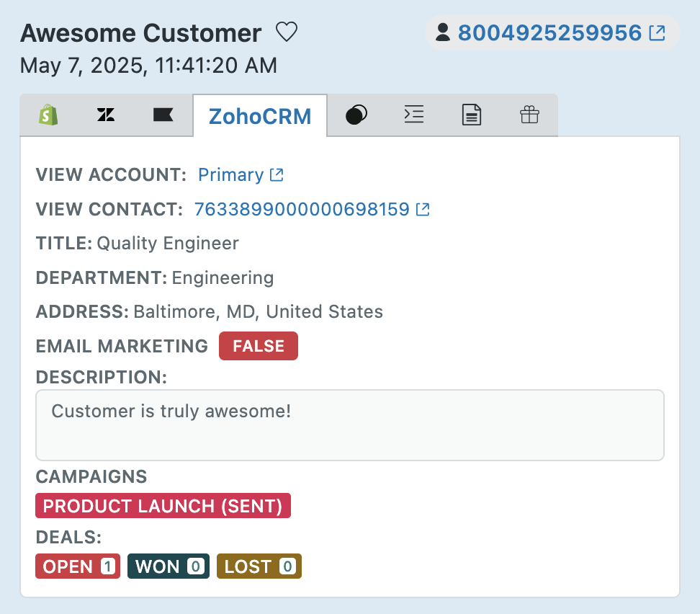This screenshot has width=700, height=614.
Task: Open the gift rewards tab
Action: 529,115
